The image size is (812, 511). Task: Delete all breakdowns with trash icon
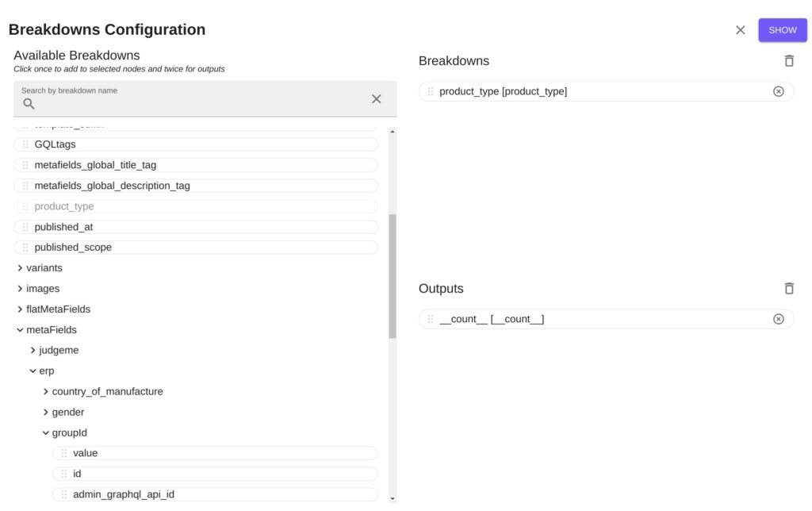[789, 61]
